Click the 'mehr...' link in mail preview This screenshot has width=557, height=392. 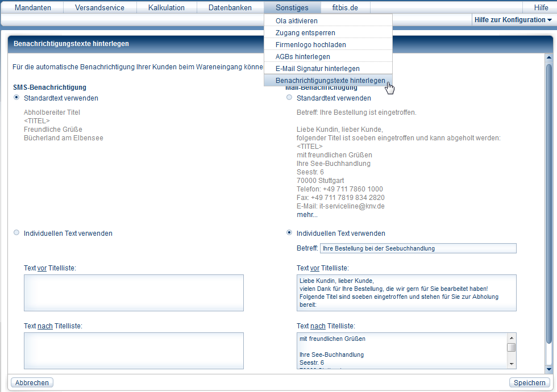click(307, 215)
